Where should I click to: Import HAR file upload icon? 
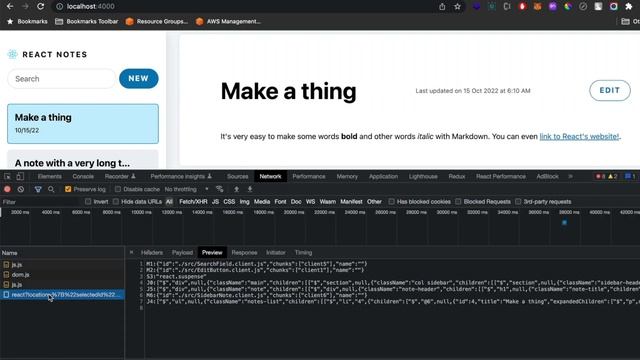236,189
